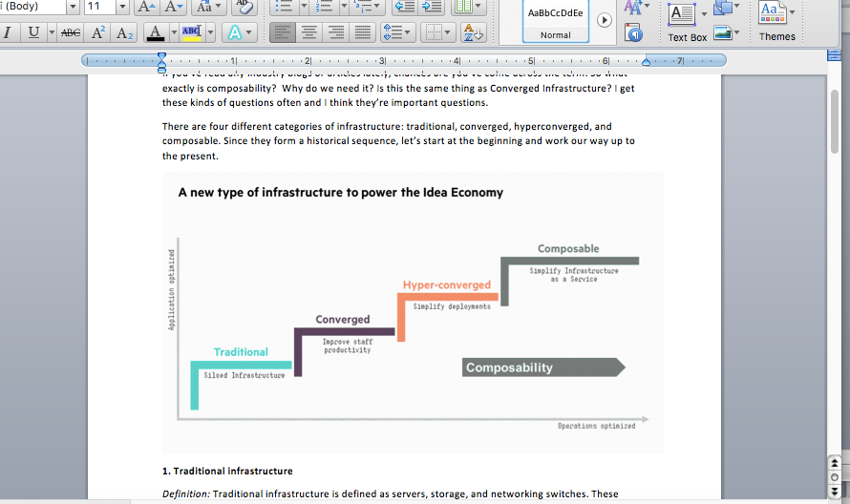This screenshot has height=504, width=850.
Task: Open the highlight color dropdown arrow
Action: click(210, 32)
